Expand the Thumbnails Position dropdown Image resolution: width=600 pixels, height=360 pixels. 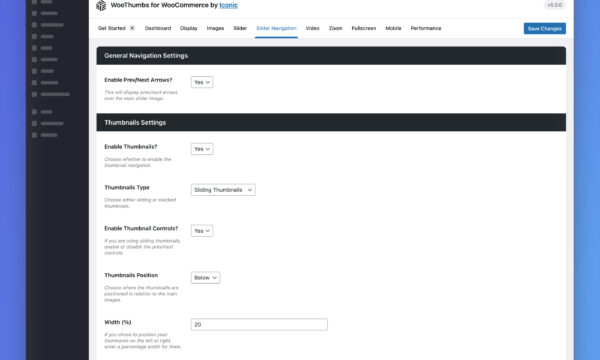click(x=205, y=278)
